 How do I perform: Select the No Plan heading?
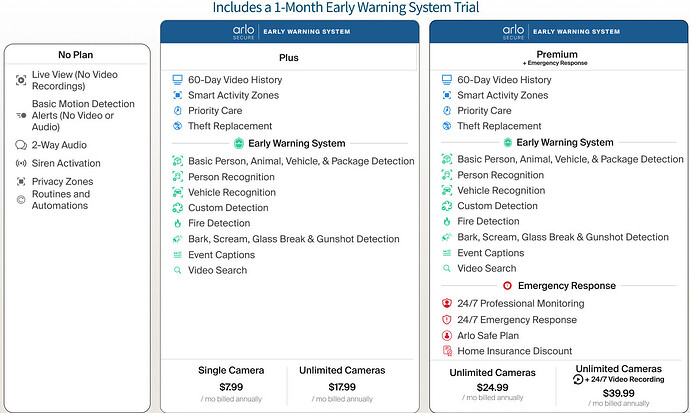(x=76, y=55)
